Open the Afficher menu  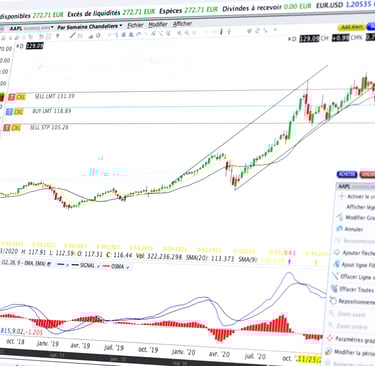click(x=182, y=24)
